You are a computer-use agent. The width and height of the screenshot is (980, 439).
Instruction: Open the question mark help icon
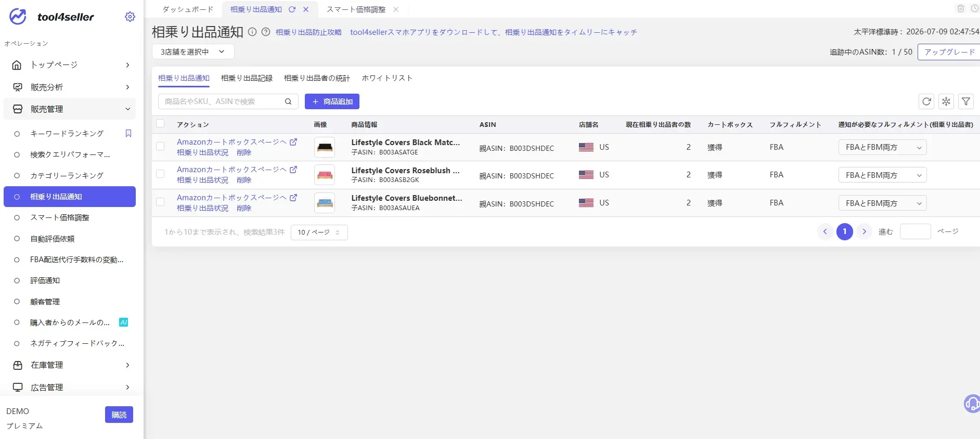266,32
